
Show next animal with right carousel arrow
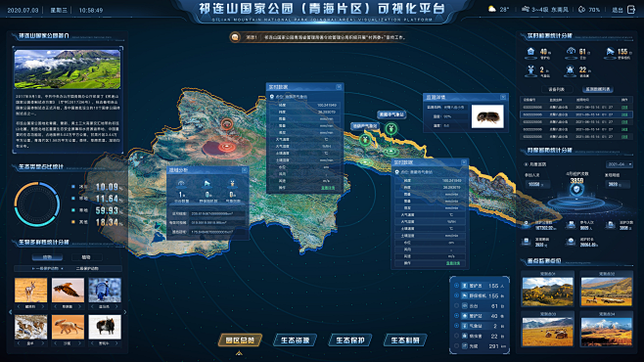click(x=125, y=312)
